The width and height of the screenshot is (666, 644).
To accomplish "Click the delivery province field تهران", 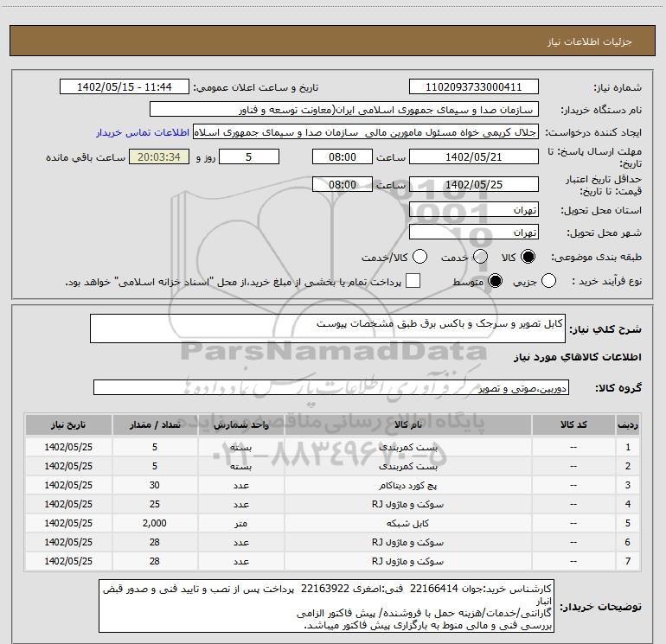I will click(474, 210).
